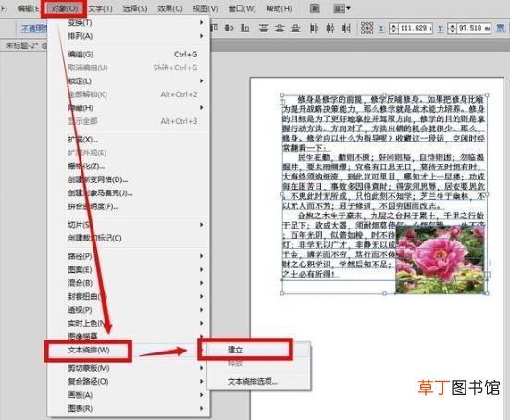
Task: Click the X value stepper arrows
Action: pos(393,29)
